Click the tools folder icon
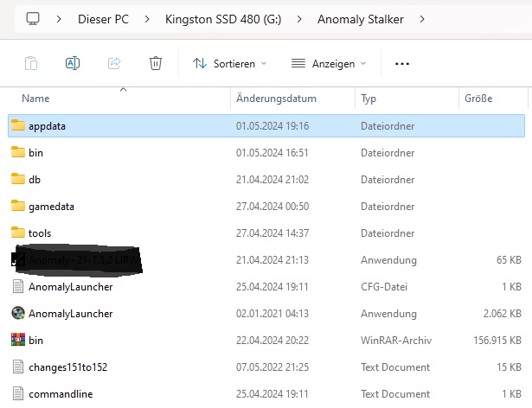Viewport: 532px width, 408px height. 18,233
